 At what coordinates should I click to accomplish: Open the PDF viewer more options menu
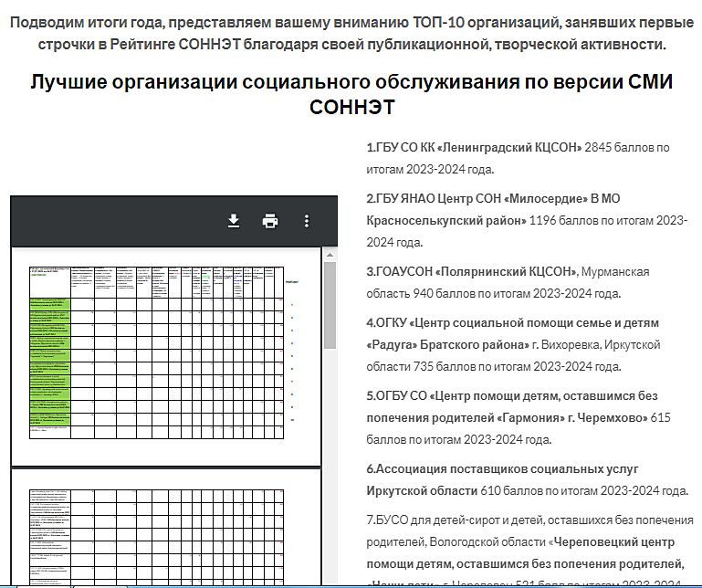[x=307, y=221]
